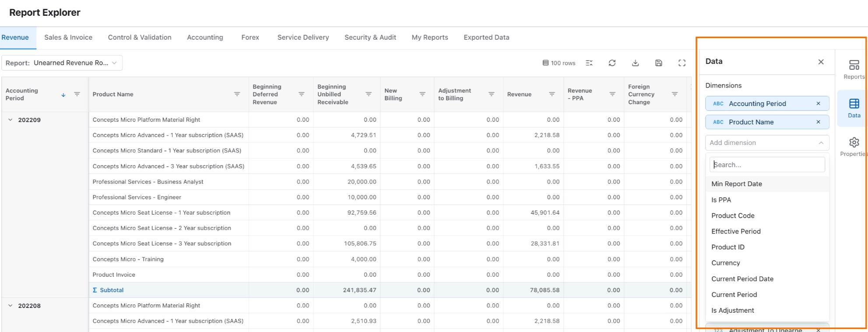The width and height of the screenshot is (868, 332).
Task: Switch to the Service Delivery tab
Action: click(303, 38)
